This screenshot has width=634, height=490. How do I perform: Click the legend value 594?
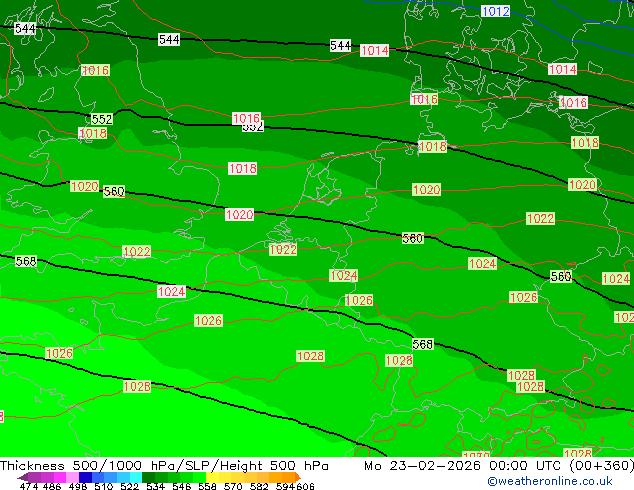pos(285,486)
